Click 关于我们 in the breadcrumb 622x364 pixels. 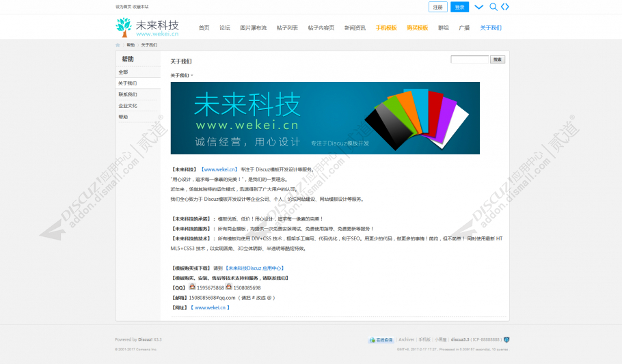[149, 45]
